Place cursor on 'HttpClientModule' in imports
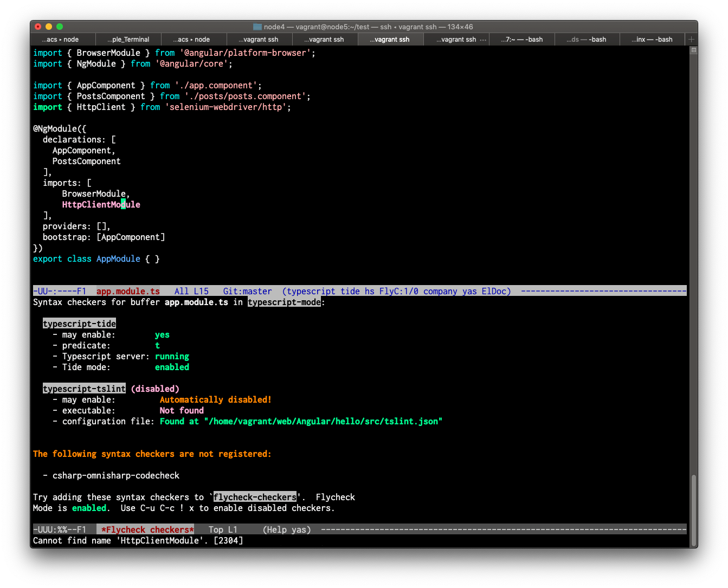 pos(101,205)
